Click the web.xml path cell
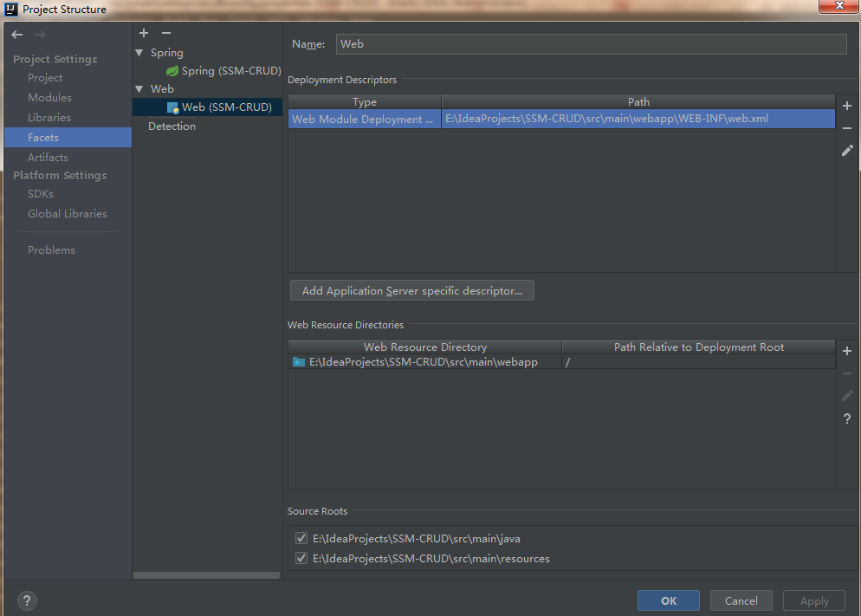861x616 pixels. [638, 120]
